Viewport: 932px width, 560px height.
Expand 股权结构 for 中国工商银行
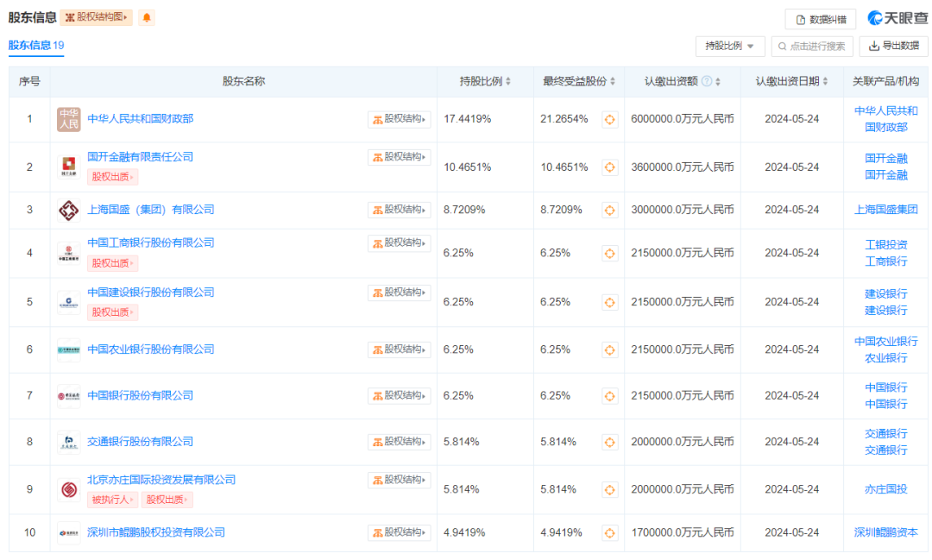click(399, 242)
